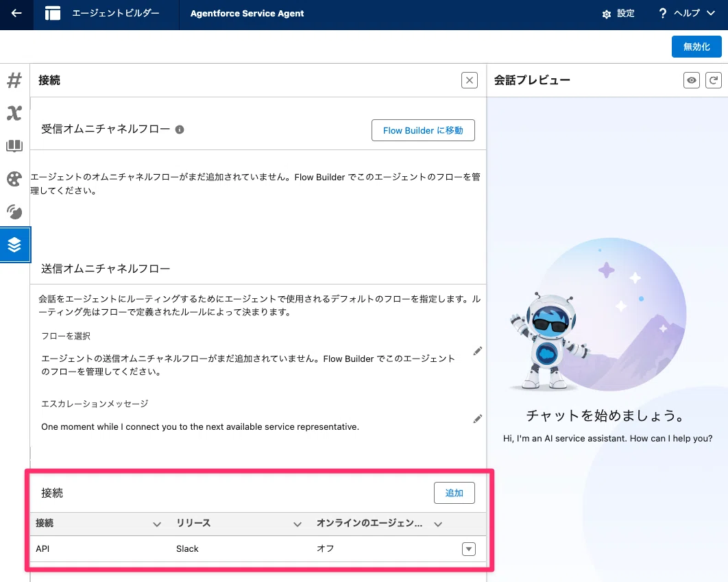Image resolution: width=728 pixels, height=582 pixels.
Task: Click the エージェントビルダー label
Action: [x=116, y=13]
